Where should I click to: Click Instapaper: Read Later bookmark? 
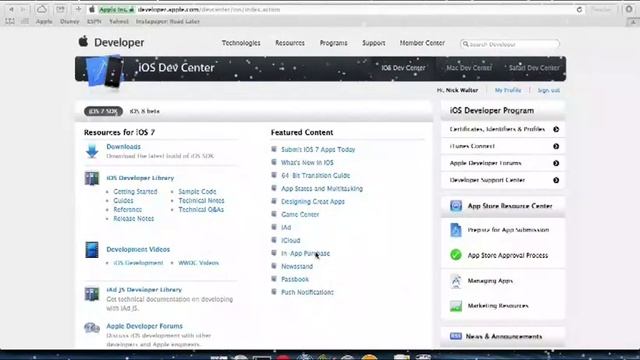click(x=168, y=22)
